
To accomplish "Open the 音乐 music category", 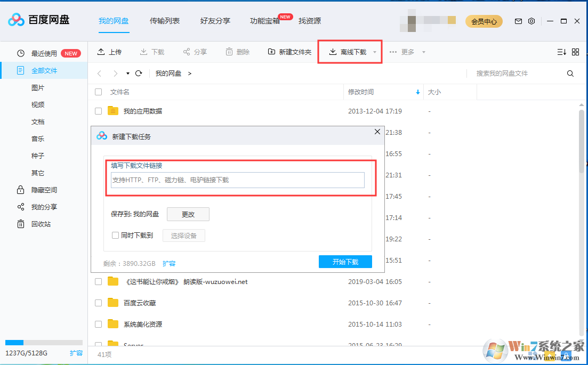I will tap(38, 139).
